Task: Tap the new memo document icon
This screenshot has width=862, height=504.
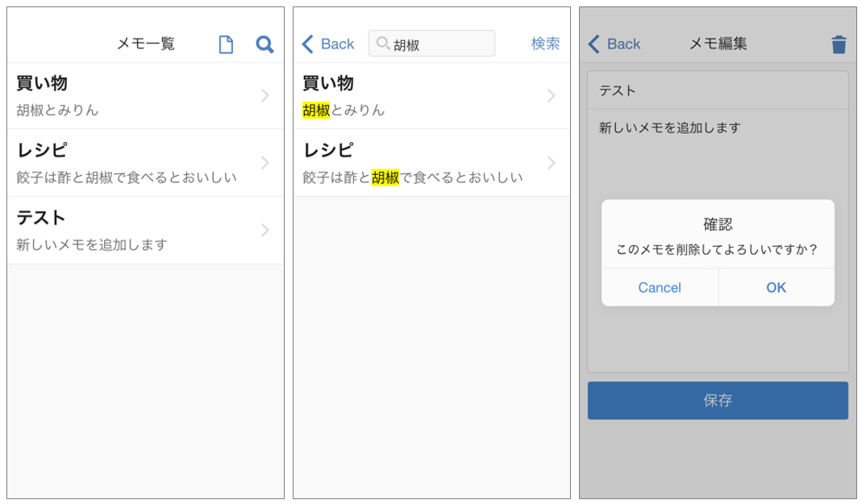Action: pyautogui.click(x=226, y=44)
